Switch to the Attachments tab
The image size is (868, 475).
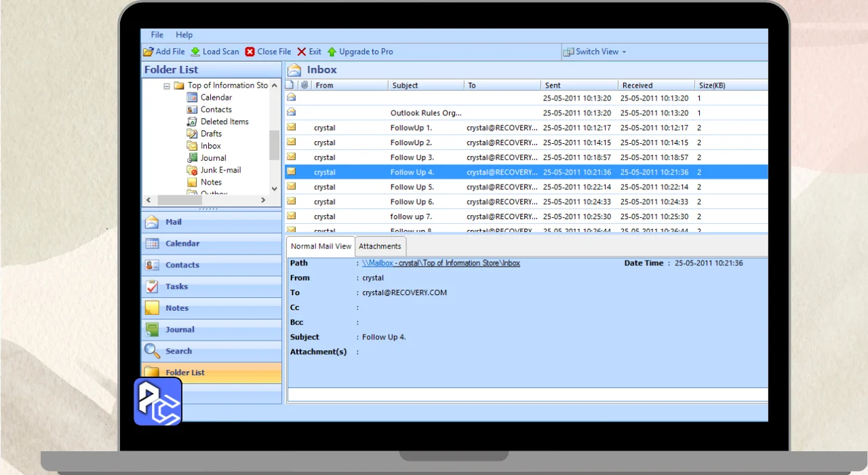380,246
